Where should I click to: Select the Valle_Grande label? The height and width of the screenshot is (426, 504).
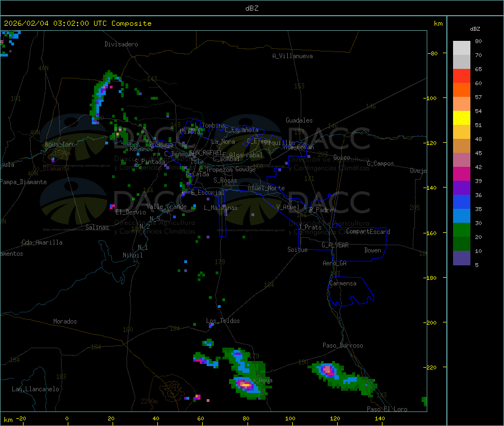[x=166, y=207]
